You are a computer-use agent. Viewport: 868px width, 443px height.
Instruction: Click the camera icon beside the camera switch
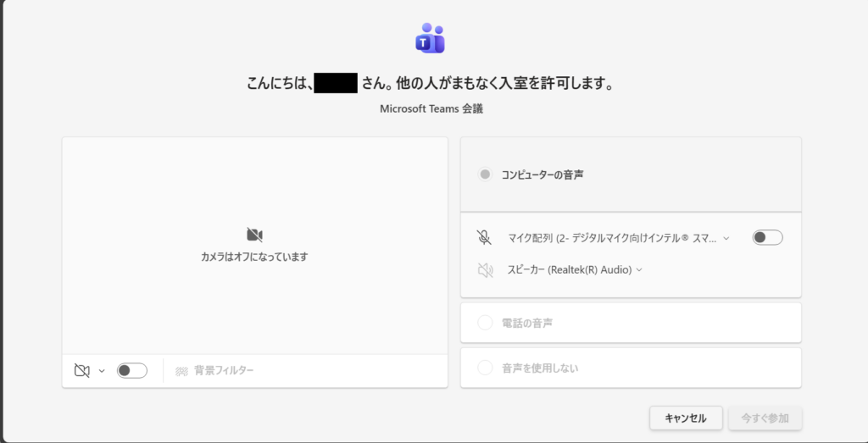point(82,370)
